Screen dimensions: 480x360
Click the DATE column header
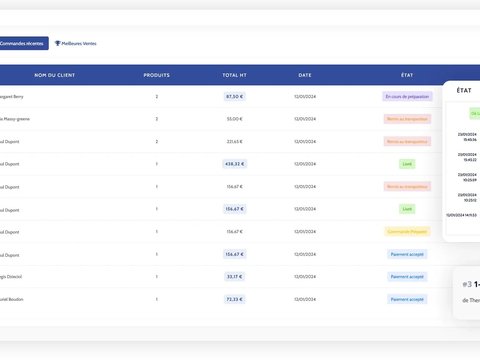point(305,75)
